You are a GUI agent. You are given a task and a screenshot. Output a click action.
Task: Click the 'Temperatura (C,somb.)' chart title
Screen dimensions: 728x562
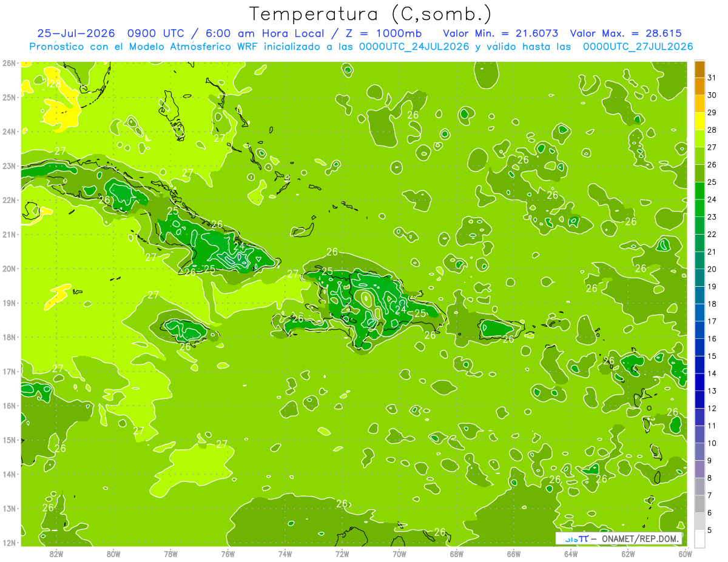pos(371,14)
